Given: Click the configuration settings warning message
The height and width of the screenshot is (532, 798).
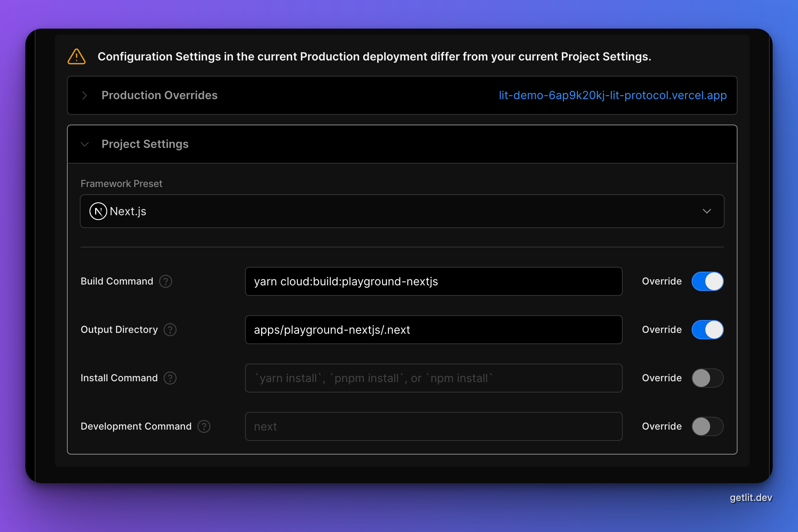Looking at the screenshot, I should (374, 56).
